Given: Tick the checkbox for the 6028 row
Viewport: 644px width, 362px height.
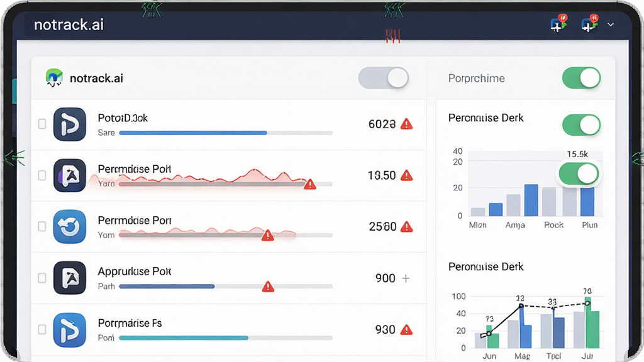Looking at the screenshot, I should (x=42, y=124).
